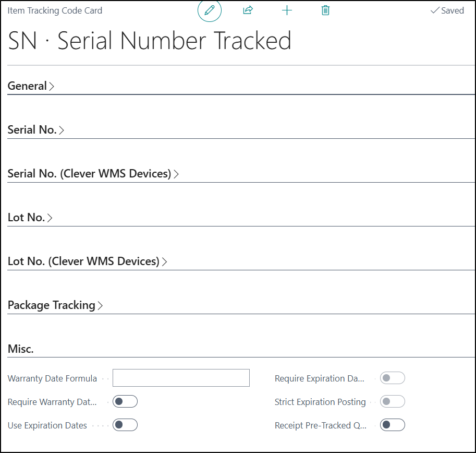The image size is (476, 453).
Task: Expand the Lot No. section
Action: (30, 218)
